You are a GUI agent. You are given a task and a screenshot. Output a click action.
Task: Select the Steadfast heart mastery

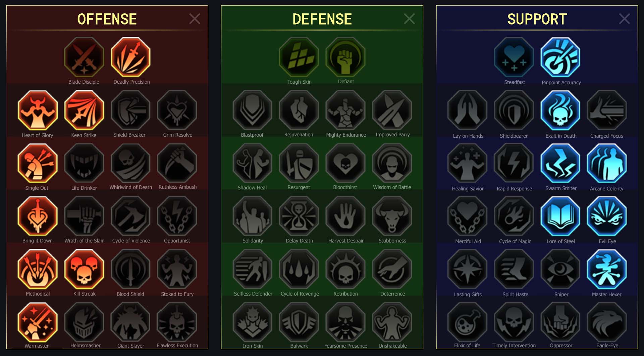click(x=514, y=57)
